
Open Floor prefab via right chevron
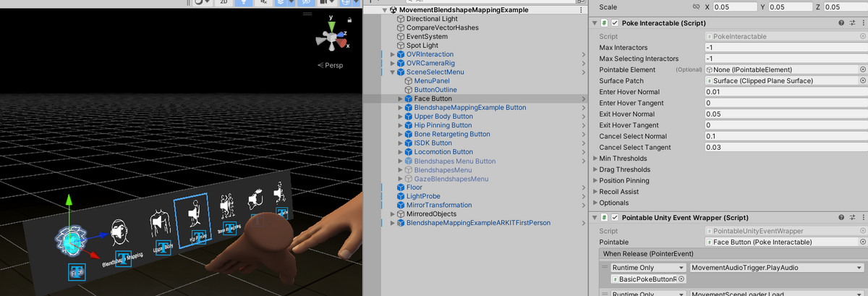[x=583, y=187]
